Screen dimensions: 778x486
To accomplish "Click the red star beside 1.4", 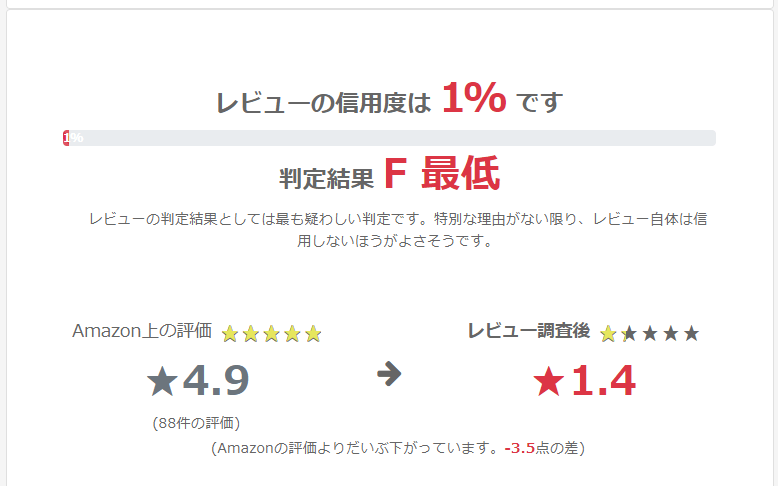I will point(548,381).
